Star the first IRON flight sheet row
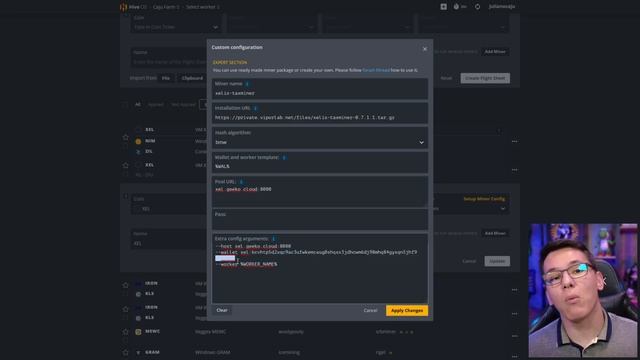The height and width of the screenshot is (360, 640). [x=126, y=285]
